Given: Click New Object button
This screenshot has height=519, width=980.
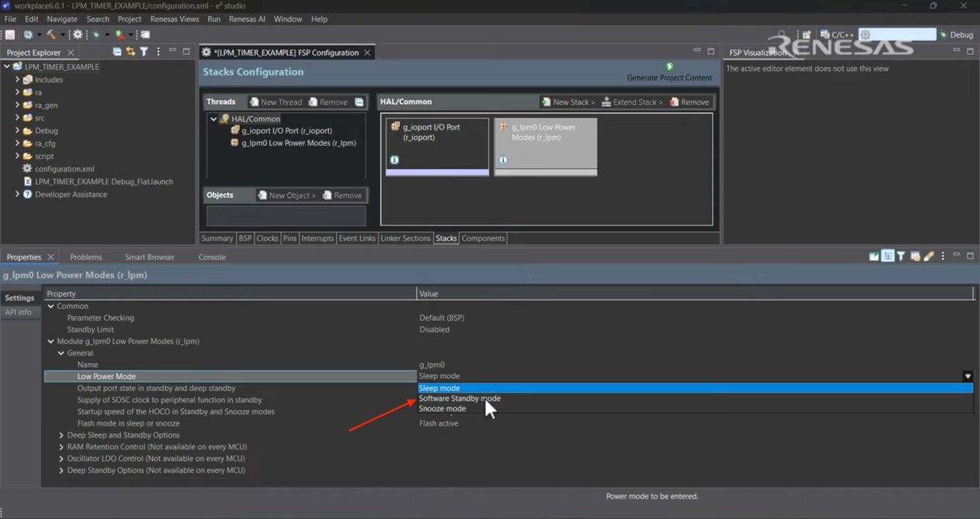Looking at the screenshot, I should [x=286, y=195].
